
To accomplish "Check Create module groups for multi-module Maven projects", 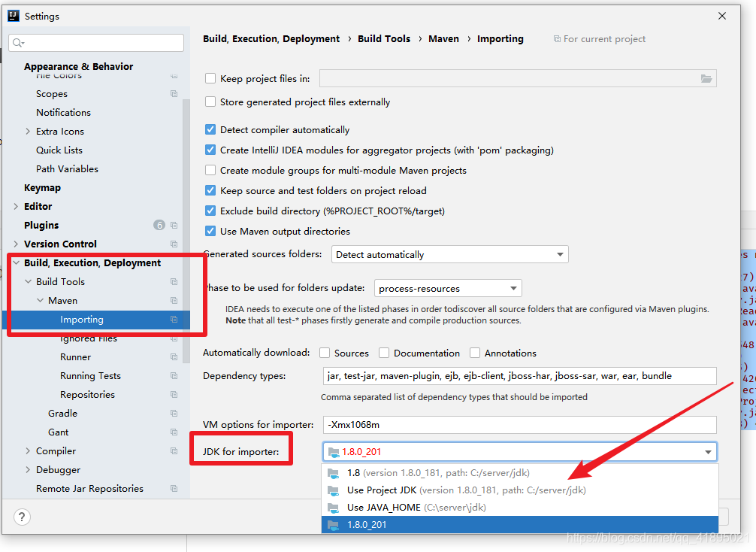I will coord(210,170).
